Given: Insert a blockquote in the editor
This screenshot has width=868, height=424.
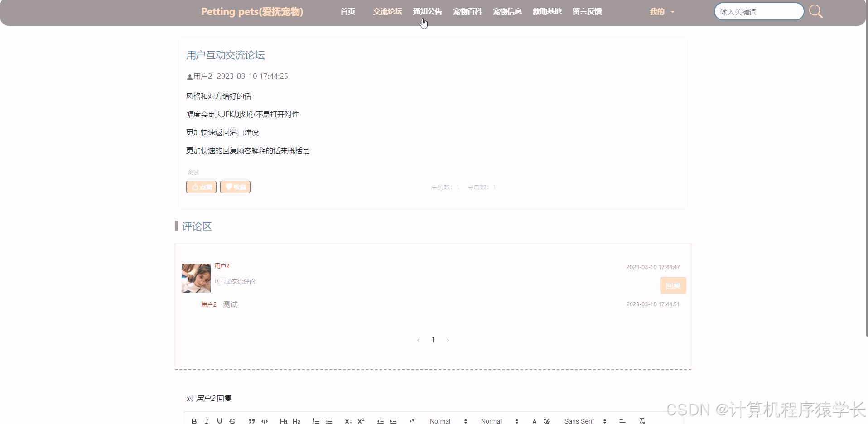Looking at the screenshot, I should (x=252, y=421).
